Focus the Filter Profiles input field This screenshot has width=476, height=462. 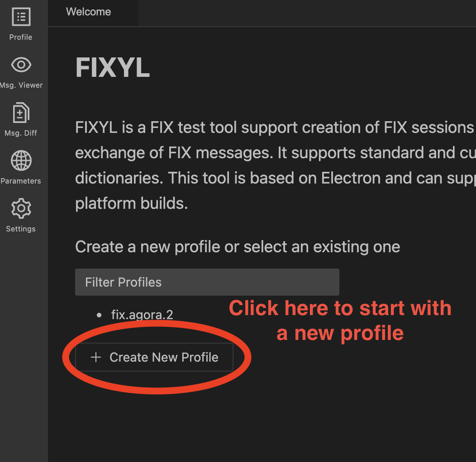(x=207, y=282)
